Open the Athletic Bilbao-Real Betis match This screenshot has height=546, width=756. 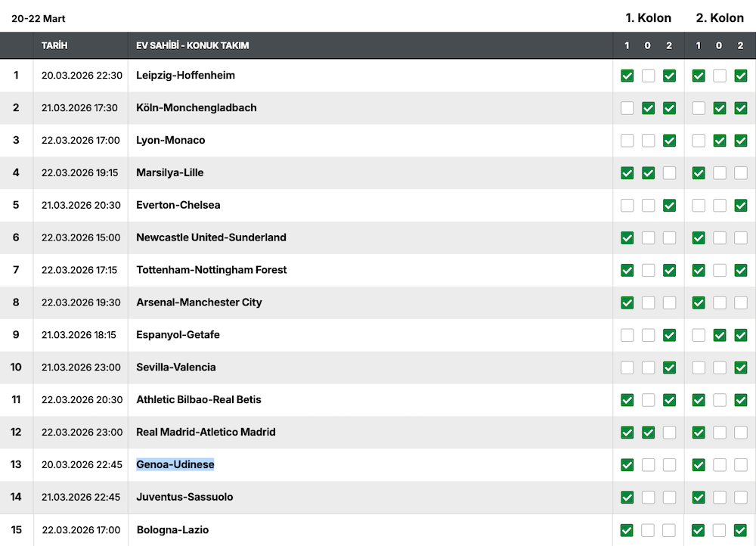pos(198,399)
